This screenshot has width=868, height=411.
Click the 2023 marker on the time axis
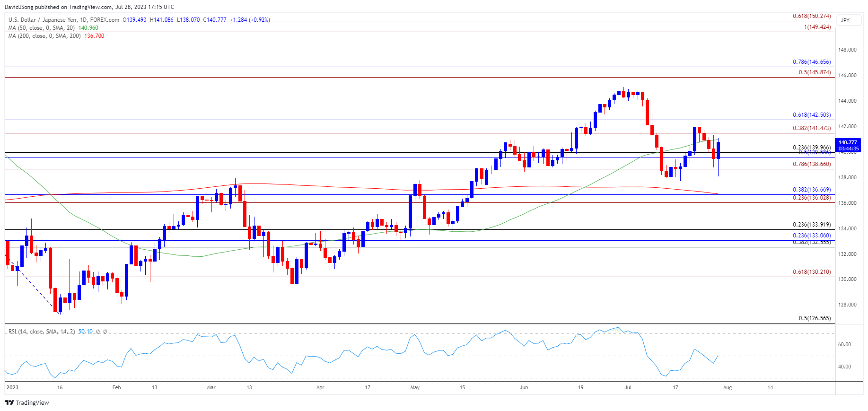12,387
